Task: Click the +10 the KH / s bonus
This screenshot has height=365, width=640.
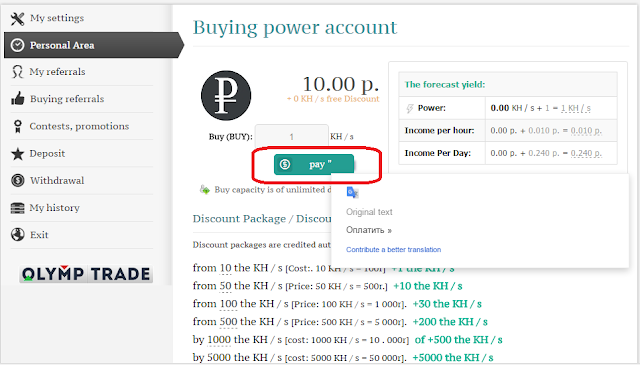Action: point(428,286)
